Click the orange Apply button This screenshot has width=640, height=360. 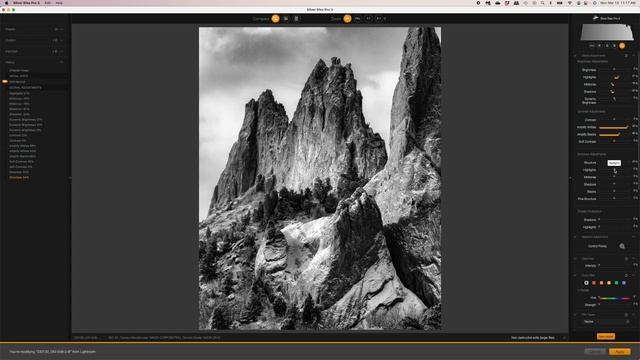(620, 351)
